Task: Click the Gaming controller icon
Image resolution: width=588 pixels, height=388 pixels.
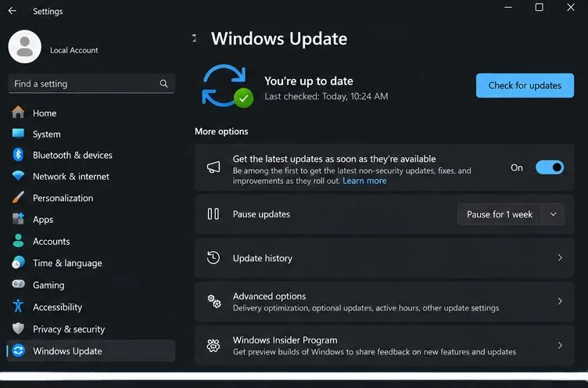Action: [18, 284]
